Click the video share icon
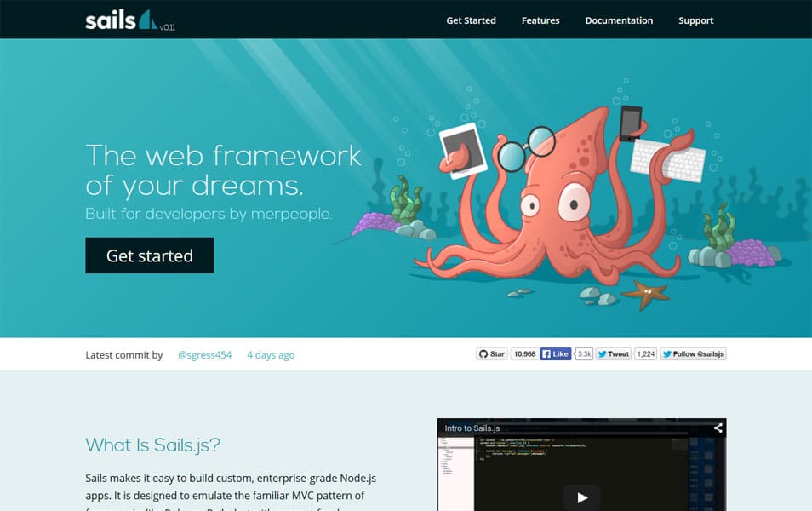The image size is (812, 511). pyautogui.click(x=718, y=428)
